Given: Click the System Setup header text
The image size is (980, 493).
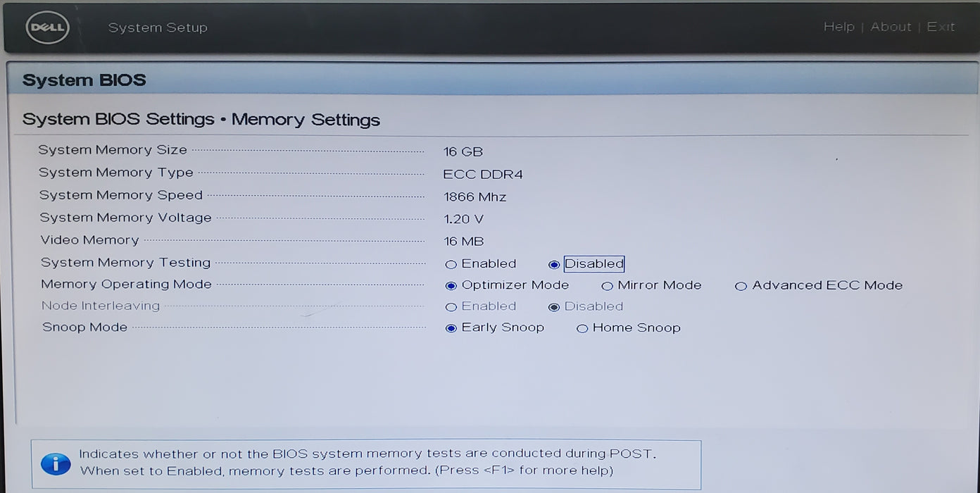Looking at the screenshot, I should (x=158, y=27).
